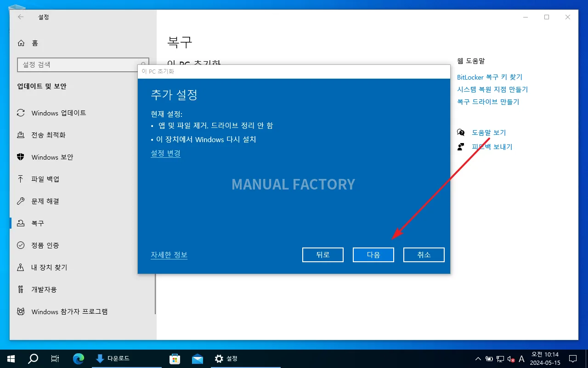Open Microsoft Edge from the taskbar
Viewport: 588px width, 368px height.
click(x=79, y=359)
